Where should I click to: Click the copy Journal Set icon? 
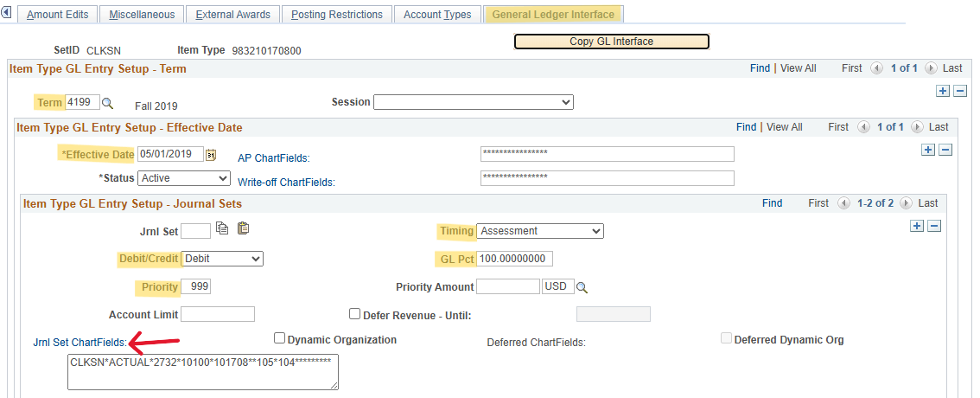(223, 229)
